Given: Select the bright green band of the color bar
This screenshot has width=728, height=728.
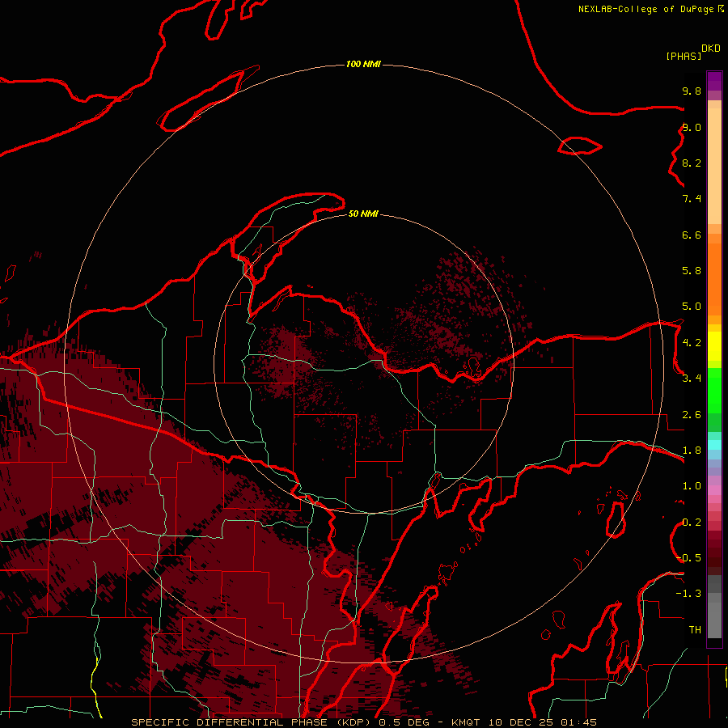Looking at the screenshot, I should 714,391.
